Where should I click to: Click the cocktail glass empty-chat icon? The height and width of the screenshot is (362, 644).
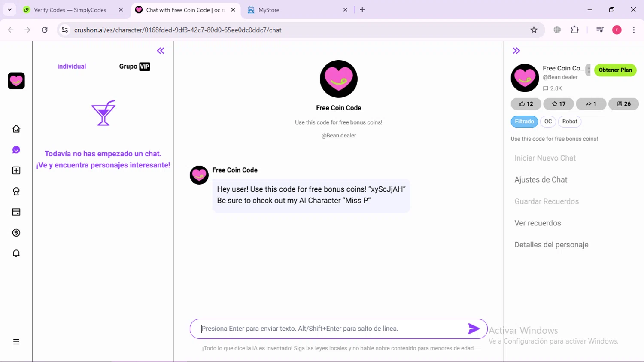103,113
